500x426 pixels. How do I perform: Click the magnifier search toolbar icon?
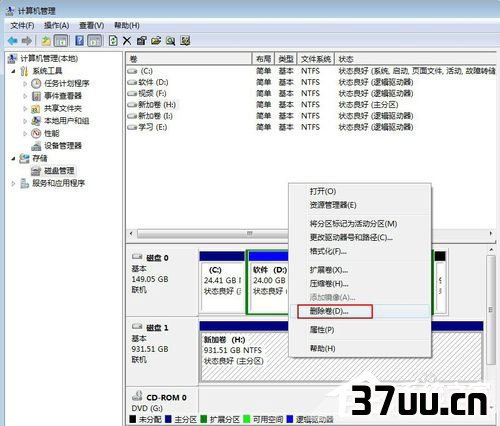[x=170, y=41]
